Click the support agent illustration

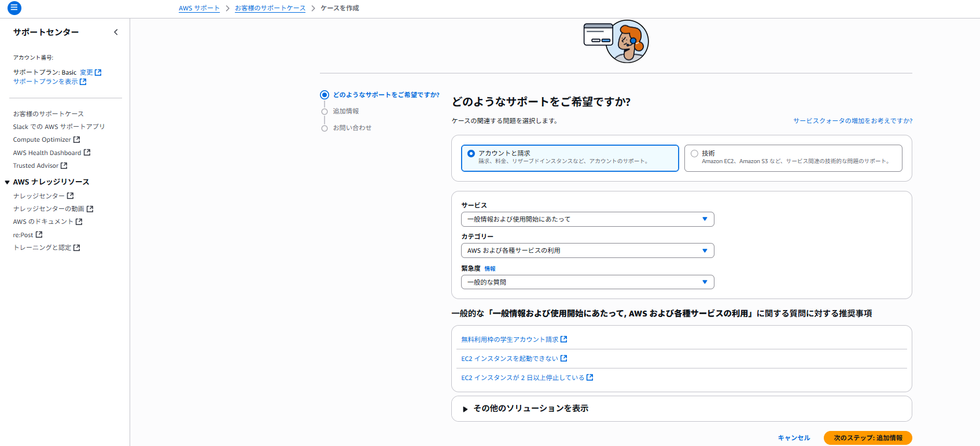(616, 41)
